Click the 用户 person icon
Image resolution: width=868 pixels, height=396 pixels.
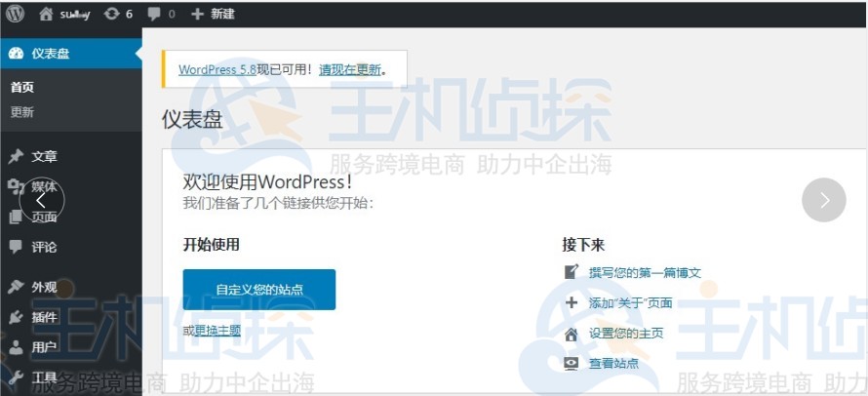point(16,347)
